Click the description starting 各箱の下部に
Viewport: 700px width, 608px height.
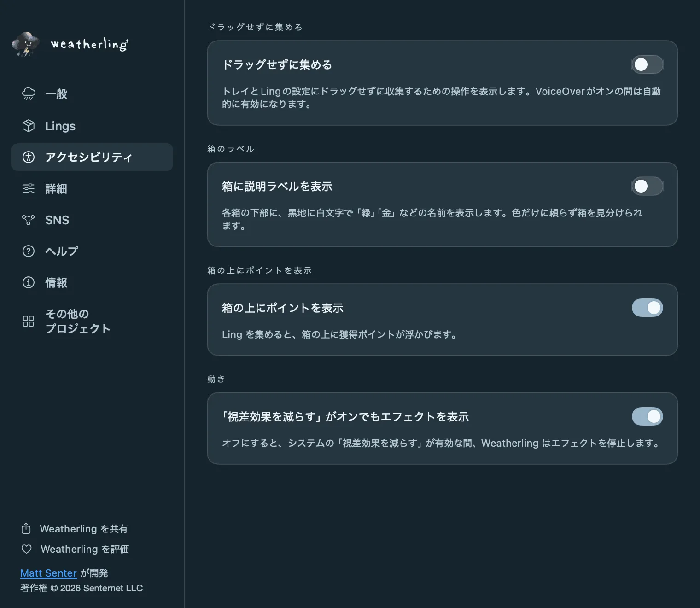(x=432, y=219)
